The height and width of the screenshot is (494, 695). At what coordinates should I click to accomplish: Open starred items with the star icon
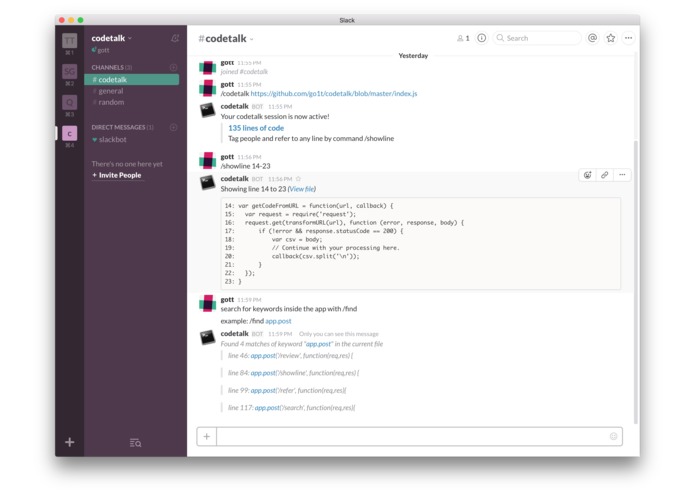[611, 38]
